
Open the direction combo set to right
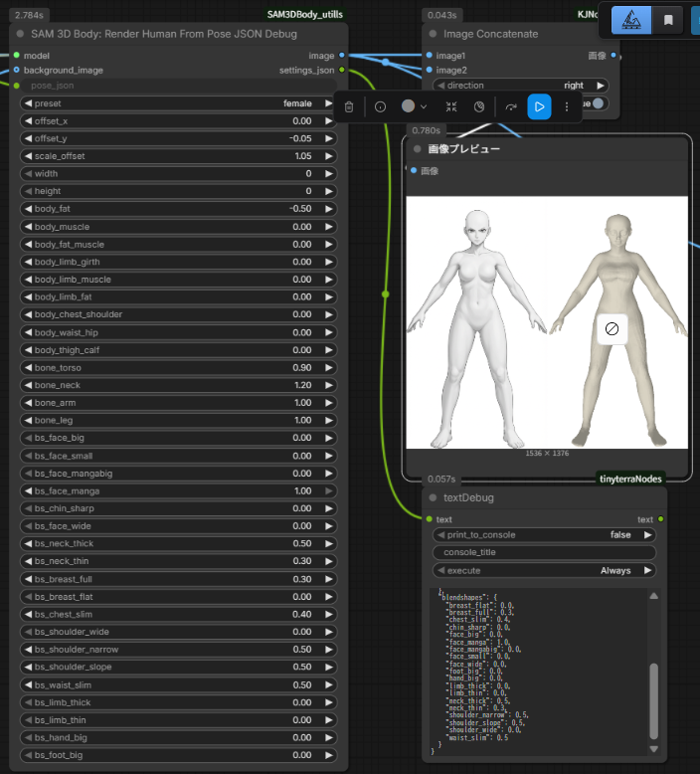tap(520, 86)
